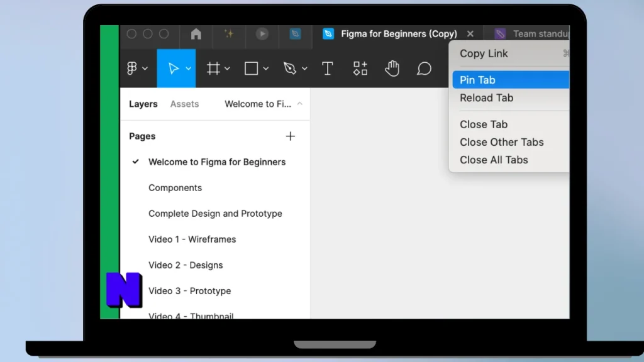Switch to the Layers tab
This screenshot has width=644, height=362.
143,104
